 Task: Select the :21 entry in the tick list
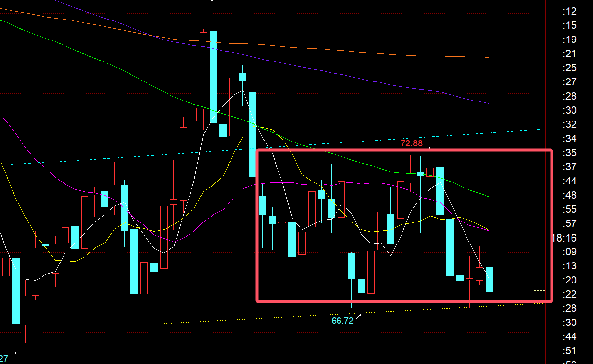569,54
